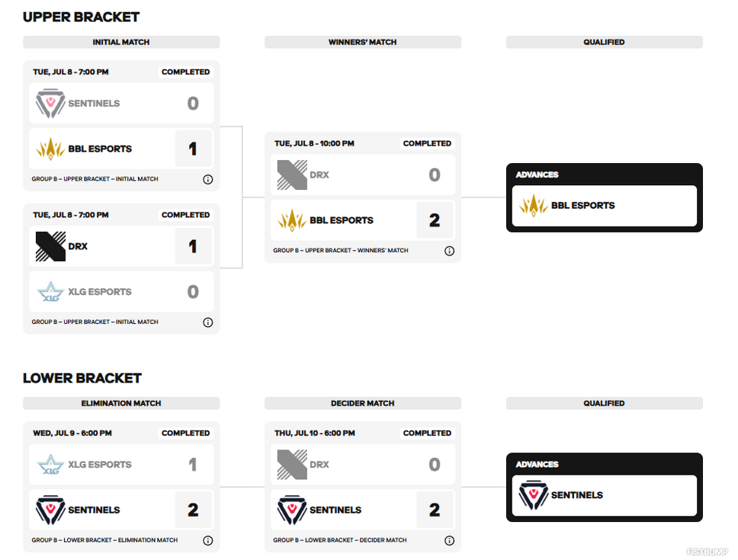Select the Elimination Match column header

click(121, 403)
